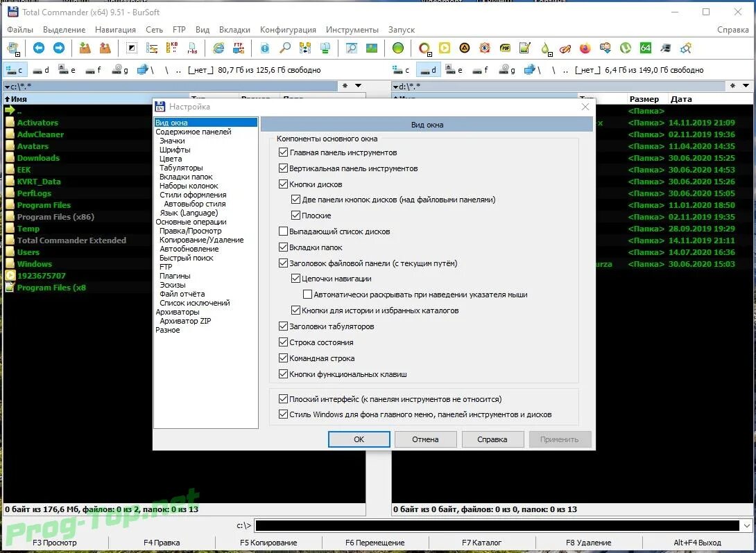Click the Отмена button
The image size is (756, 553).
pyautogui.click(x=425, y=439)
